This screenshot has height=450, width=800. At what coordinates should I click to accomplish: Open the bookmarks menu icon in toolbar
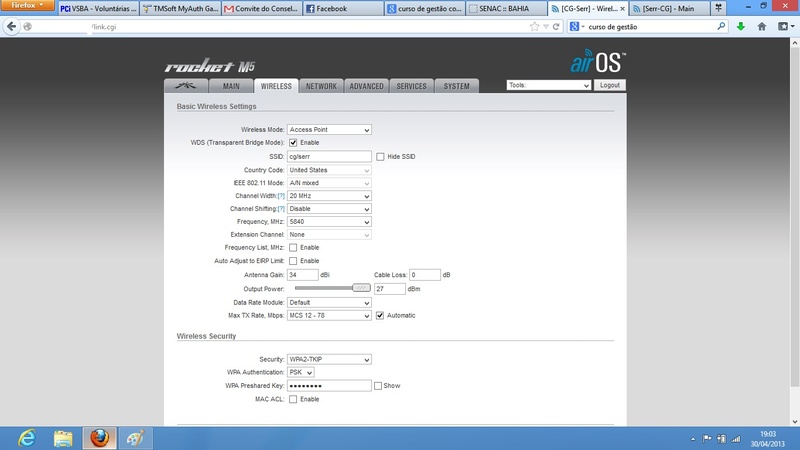pos(784,27)
